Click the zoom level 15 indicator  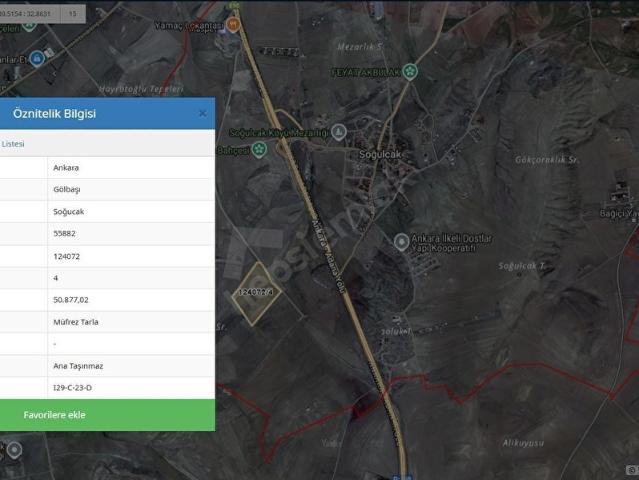(73, 14)
